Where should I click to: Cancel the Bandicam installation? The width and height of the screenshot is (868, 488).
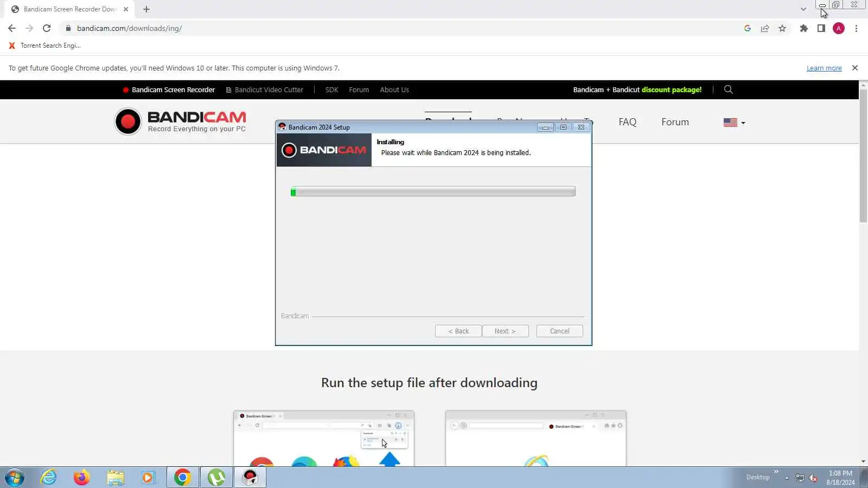pyautogui.click(x=559, y=331)
